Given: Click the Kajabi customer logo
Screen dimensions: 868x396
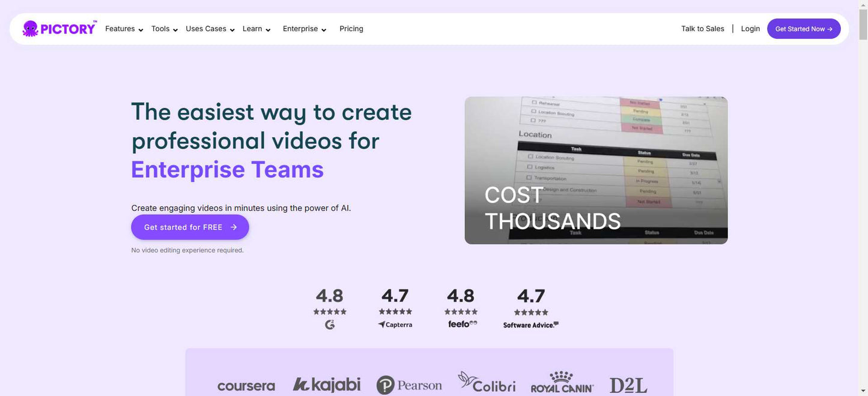Looking at the screenshot, I should click(327, 385).
